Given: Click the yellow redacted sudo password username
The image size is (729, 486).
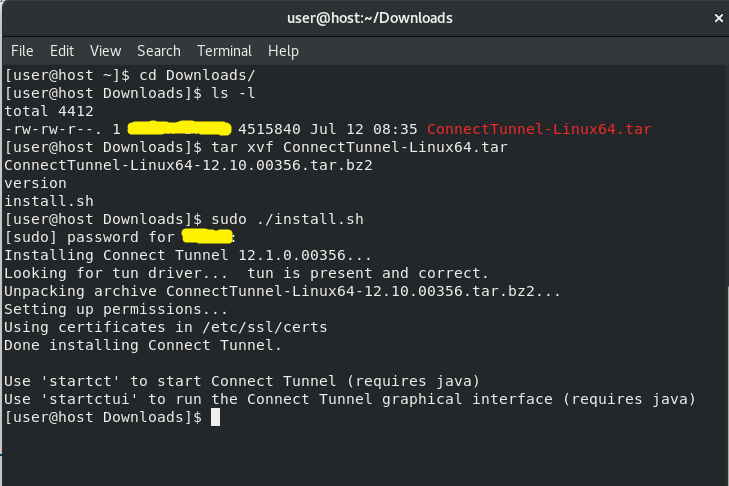Looking at the screenshot, I should (x=207, y=237).
